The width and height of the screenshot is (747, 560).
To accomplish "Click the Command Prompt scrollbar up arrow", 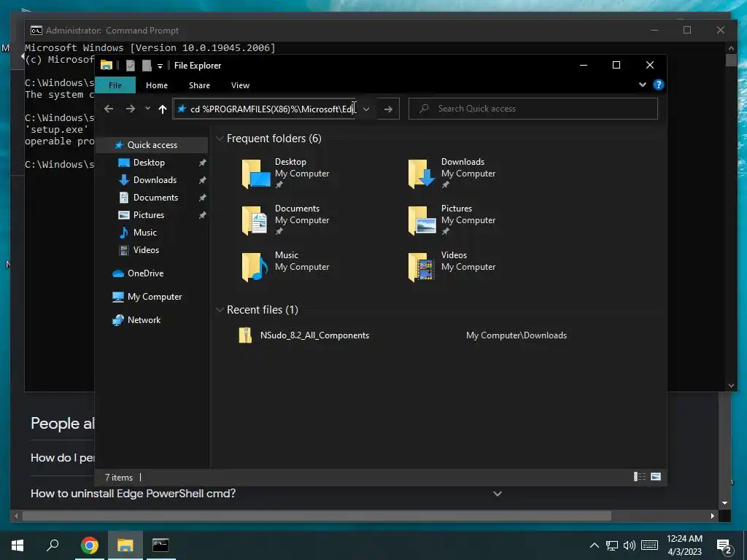I will pos(731,47).
